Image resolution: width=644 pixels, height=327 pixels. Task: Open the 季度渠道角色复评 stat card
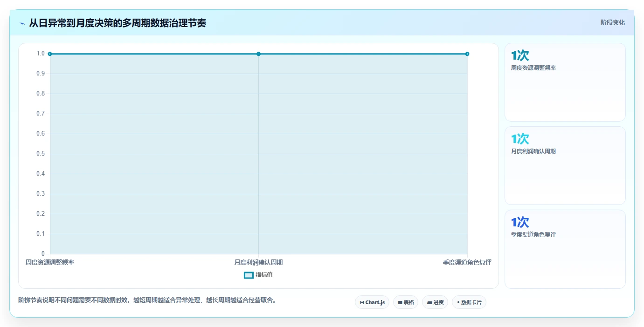tap(565, 249)
